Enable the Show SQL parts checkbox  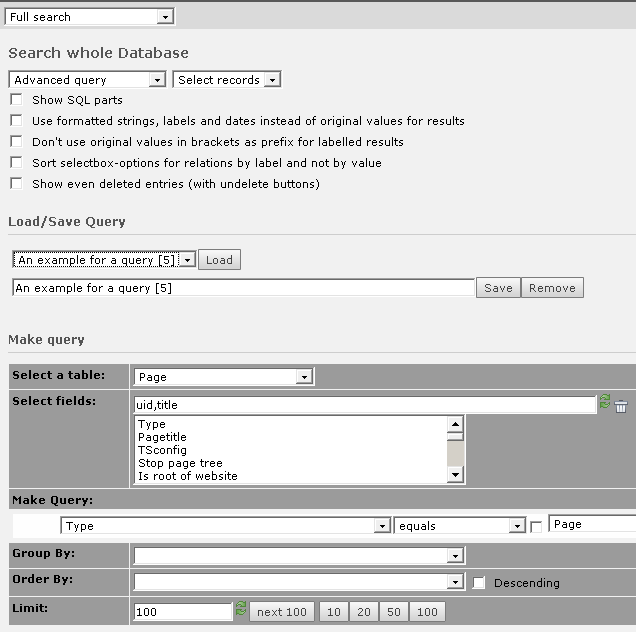pos(16,100)
